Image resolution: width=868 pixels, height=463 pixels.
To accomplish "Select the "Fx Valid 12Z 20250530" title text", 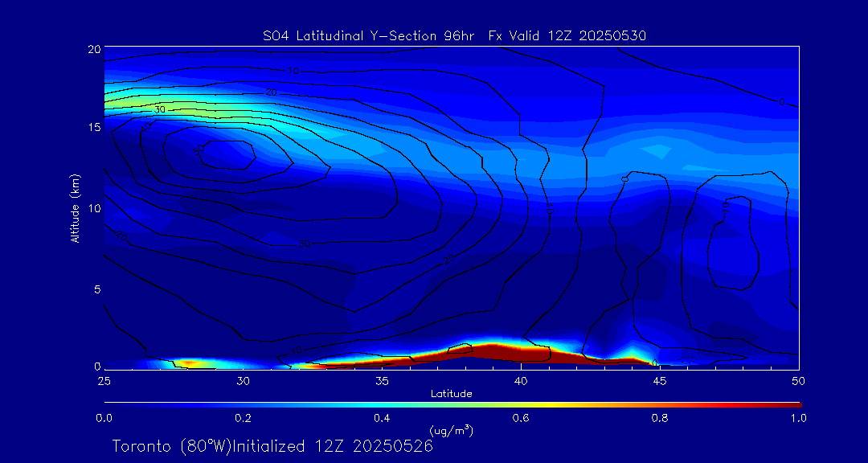I will (x=567, y=36).
